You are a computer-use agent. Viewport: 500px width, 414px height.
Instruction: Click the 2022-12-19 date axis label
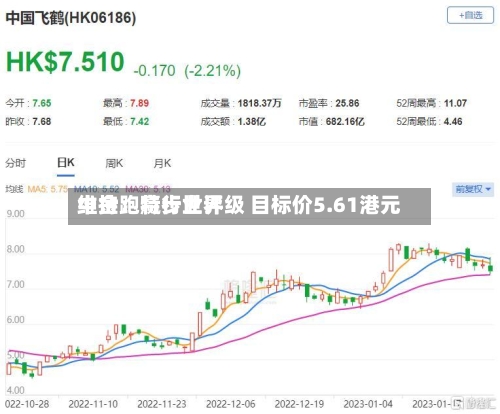point(299,404)
